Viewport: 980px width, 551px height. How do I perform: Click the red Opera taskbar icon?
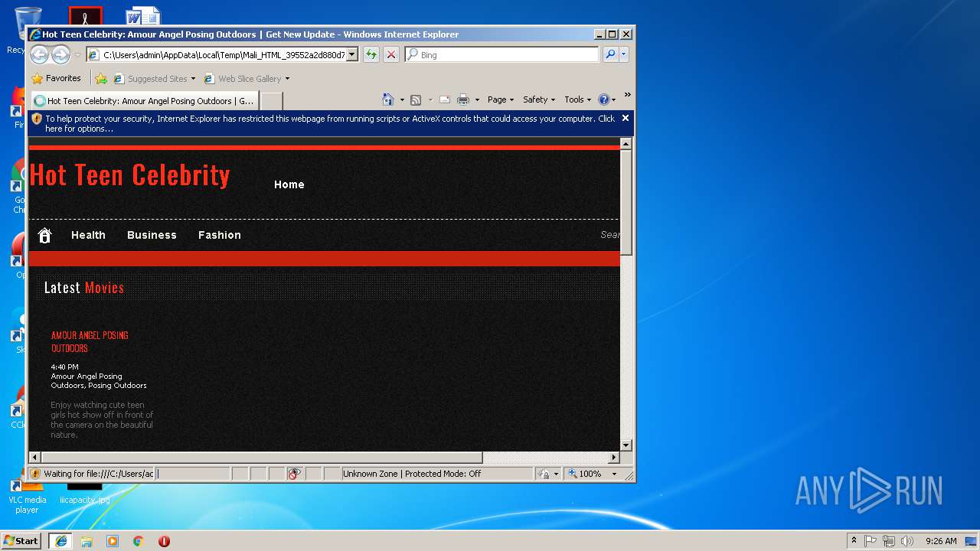[x=164, y=540]
